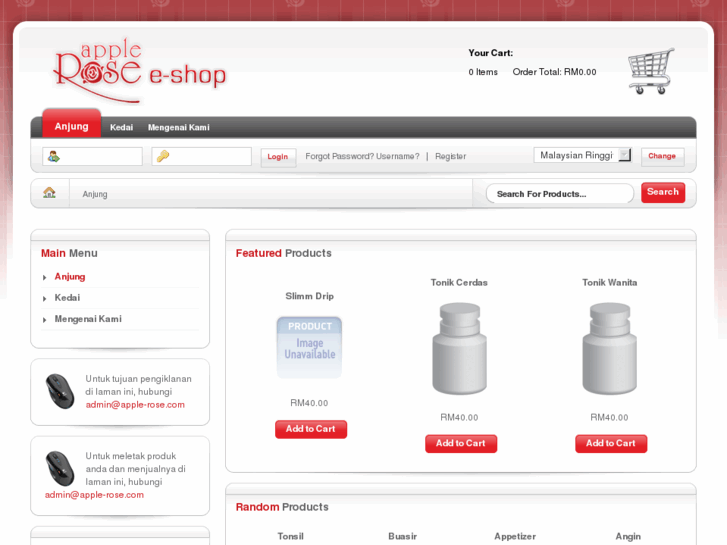Viewport: 727px width, 545px height.
Task: Open Mengenai Kami in top navigation bar
Action: pos(179,128)
